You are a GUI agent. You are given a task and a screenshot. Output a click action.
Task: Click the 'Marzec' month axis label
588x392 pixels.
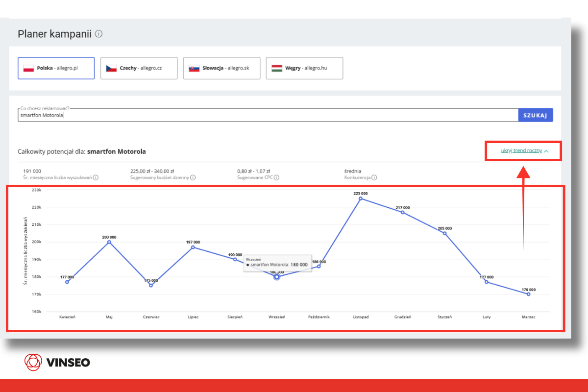(x=529, y=317)
